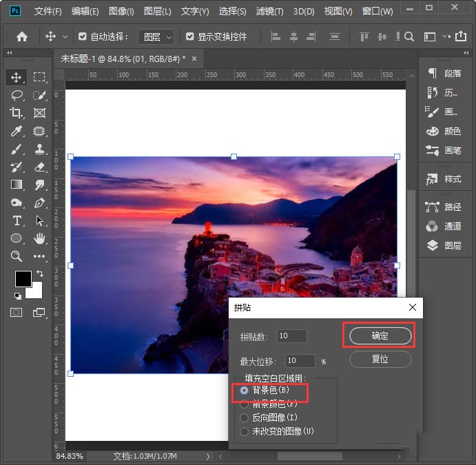Click the 确定 button in 拼贴 dialog
The width and height of the screenshot is (476, 465).
(x=380, y=336)
